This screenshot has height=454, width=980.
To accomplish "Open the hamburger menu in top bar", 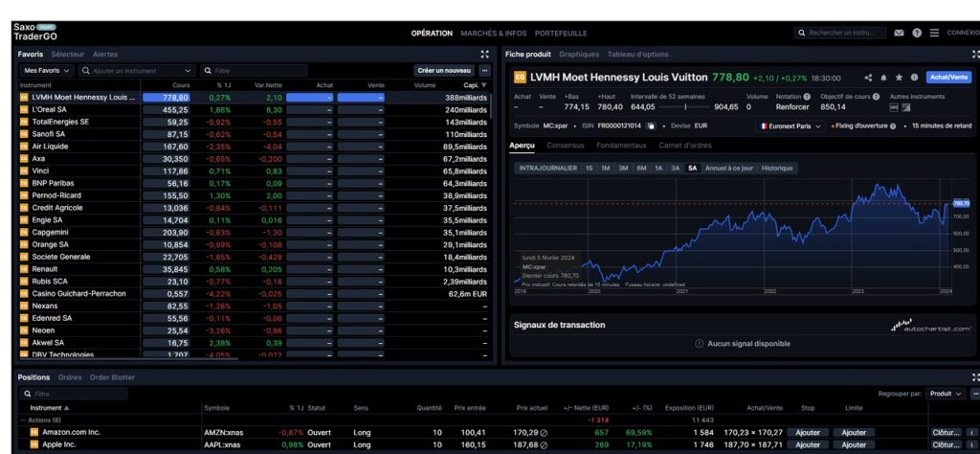I will pos(934,33).
